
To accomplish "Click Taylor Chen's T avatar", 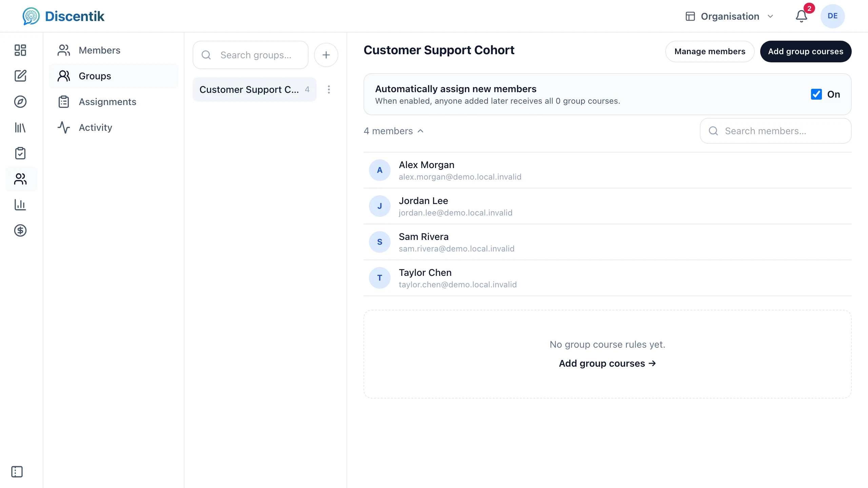I will point(380,278).
